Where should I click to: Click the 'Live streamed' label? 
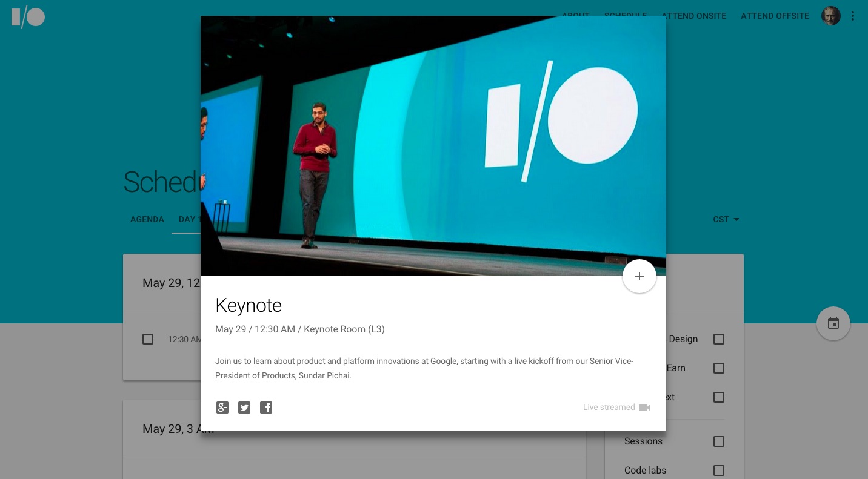609,408
